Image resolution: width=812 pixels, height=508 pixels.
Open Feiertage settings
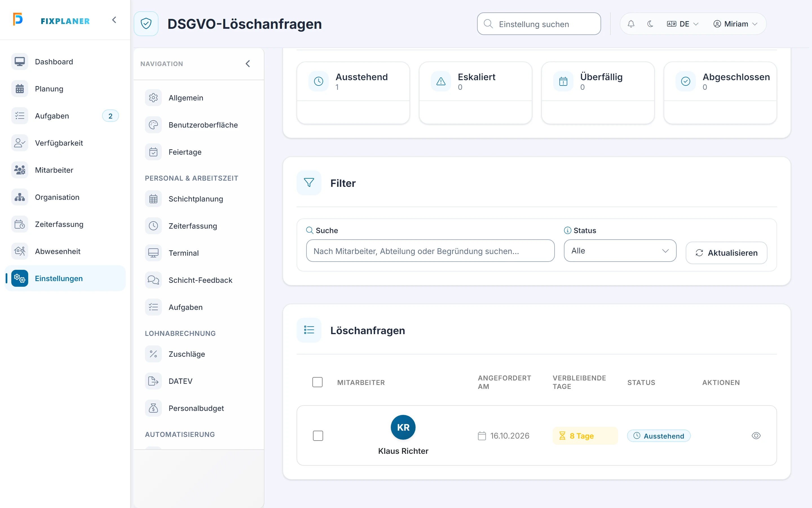[x=199, y=152]
